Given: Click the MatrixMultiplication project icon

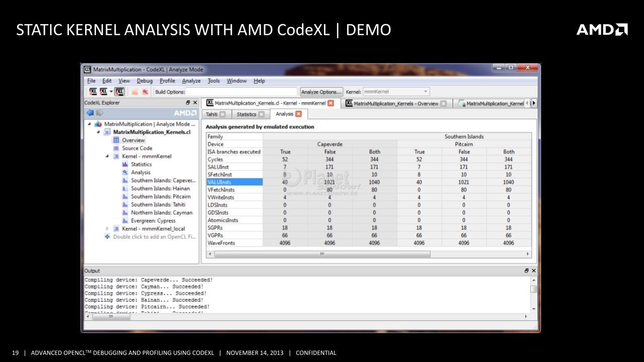Looking at the screenshot, I should pos(98,124).
